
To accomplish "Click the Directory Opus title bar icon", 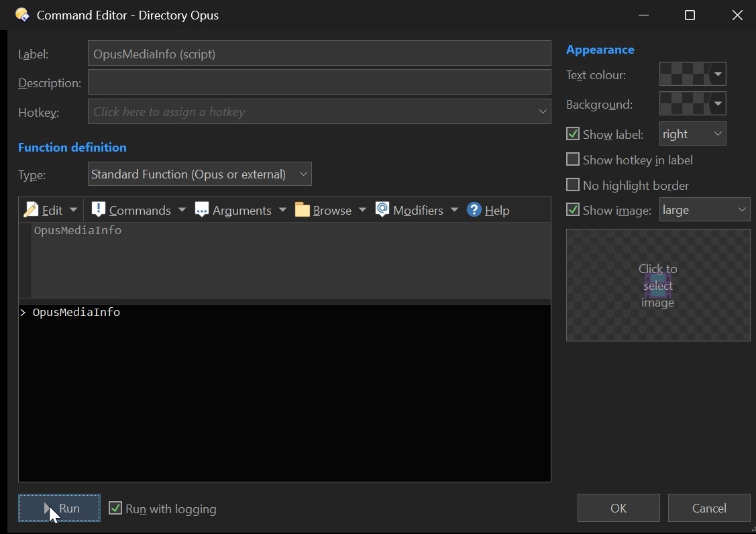I will click(x=21, y=15).
